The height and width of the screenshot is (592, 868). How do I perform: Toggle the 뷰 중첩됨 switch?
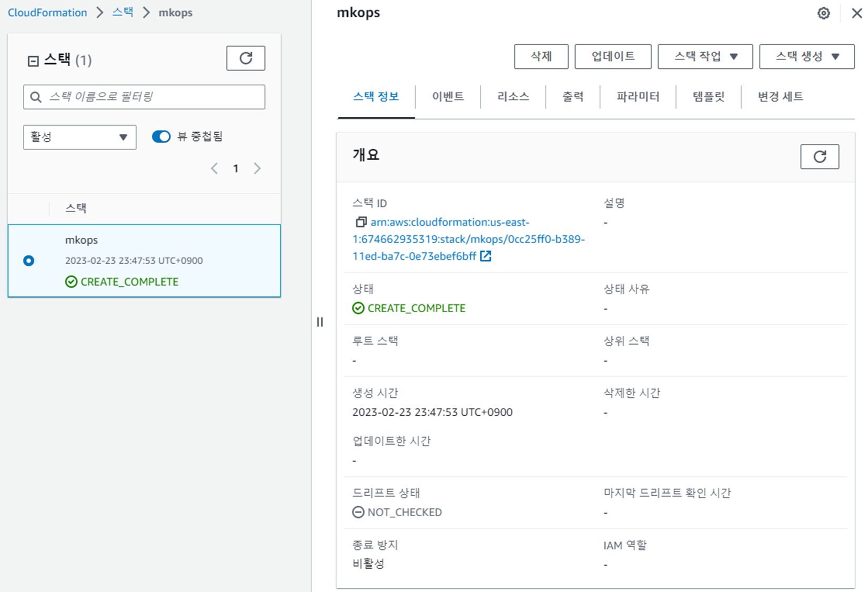point(161,137)
